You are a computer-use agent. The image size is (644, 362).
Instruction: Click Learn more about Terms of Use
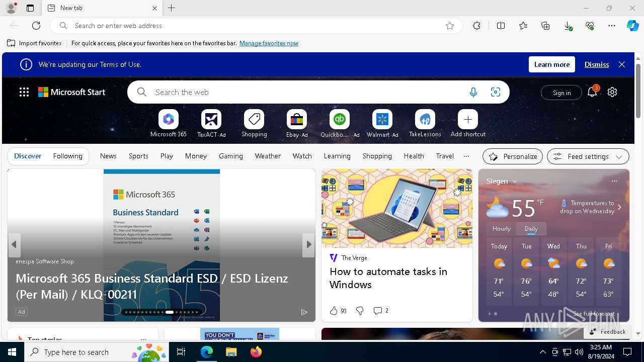point(552,64)
